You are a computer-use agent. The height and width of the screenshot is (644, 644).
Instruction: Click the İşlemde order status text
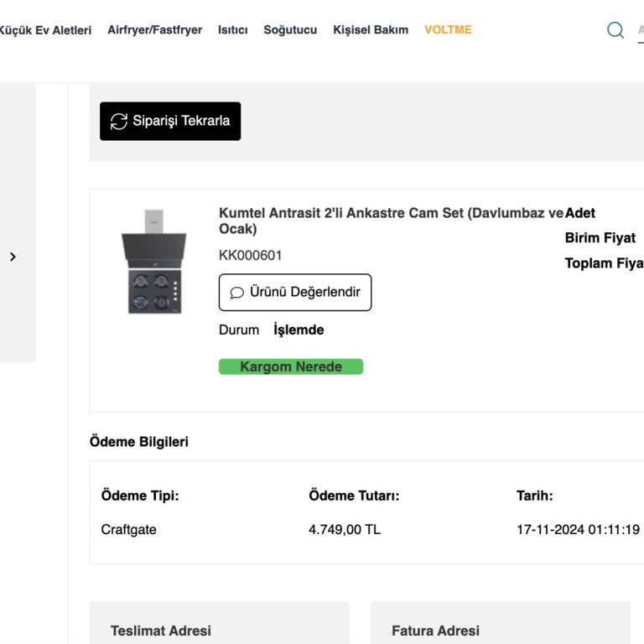pyautogui.click(x=299, y=330)
